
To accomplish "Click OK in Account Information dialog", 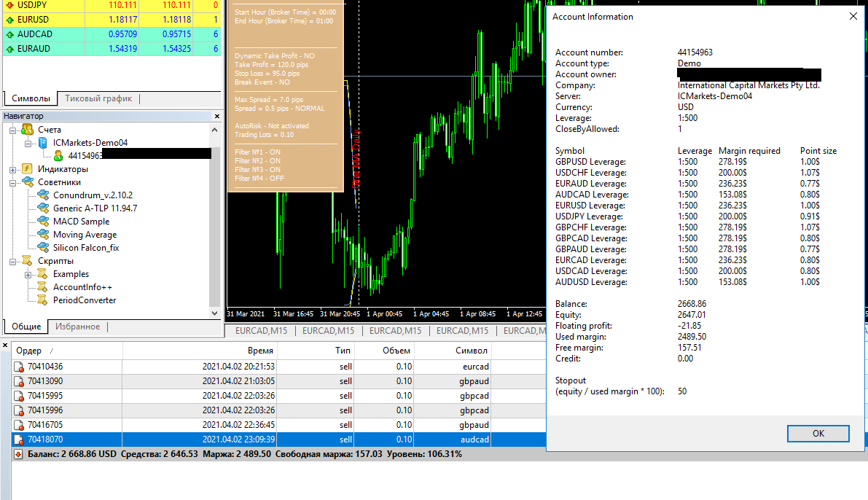I will pyautogui.click(x=818, y=434).
